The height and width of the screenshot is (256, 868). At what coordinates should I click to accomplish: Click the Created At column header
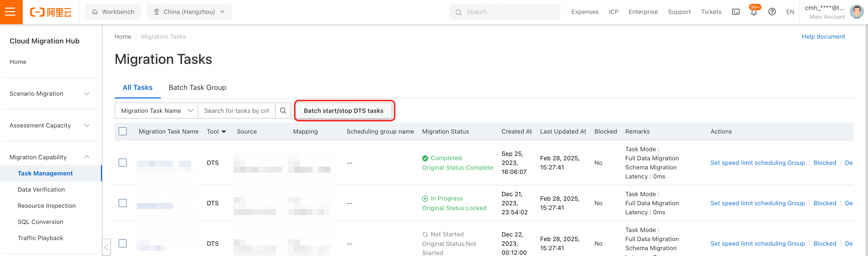(x=517, y=132)
